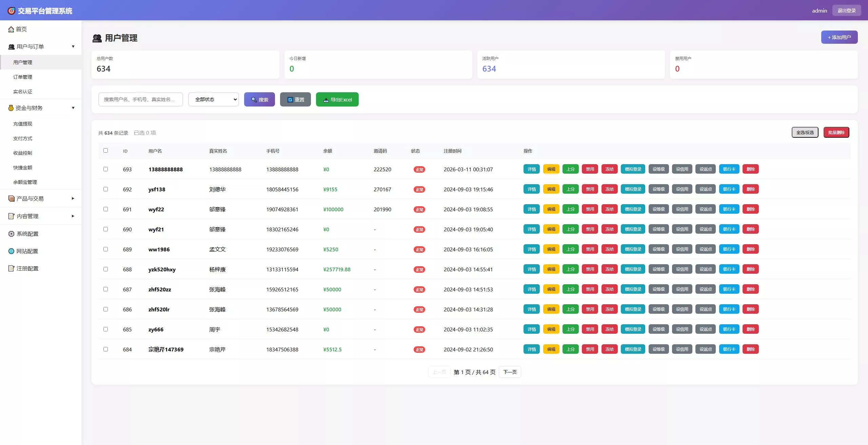Viewport: 868px width, 445px height.
Task: Toggle the select-all checkbox in table header
Action: [x=105, y=150]
